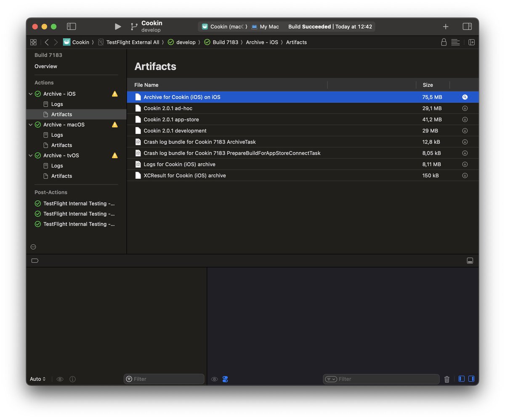Image resolution: width=505 pixels, height=420 pixels.
Task: Toggle the navigator sidebar button
Action: click(72, 27)
